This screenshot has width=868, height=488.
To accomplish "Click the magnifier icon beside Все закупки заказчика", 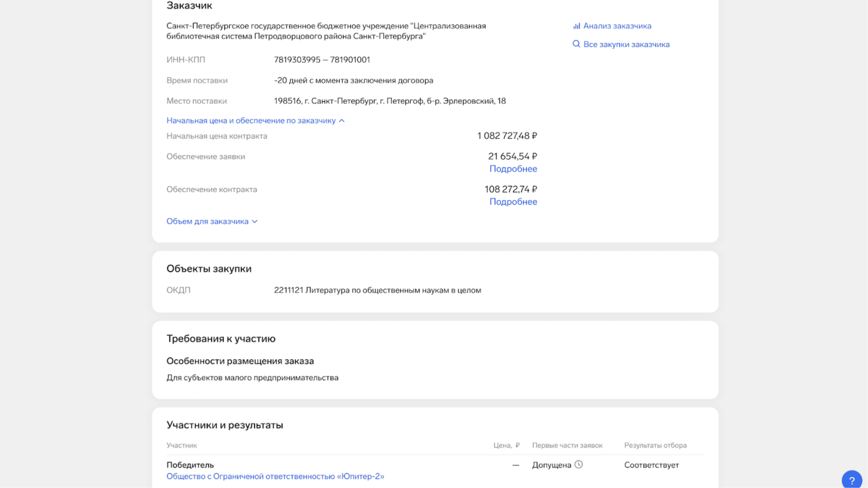I will point(577,44).
